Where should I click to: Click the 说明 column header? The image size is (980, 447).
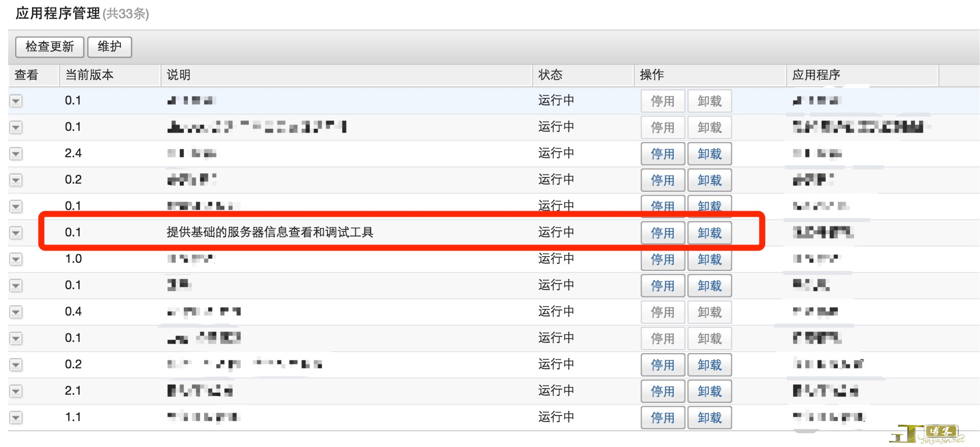click(179, 75)
